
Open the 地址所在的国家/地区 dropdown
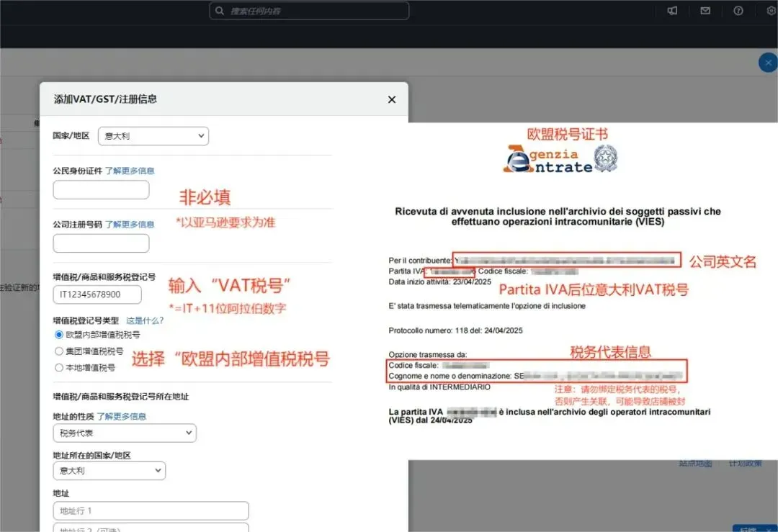109,471
